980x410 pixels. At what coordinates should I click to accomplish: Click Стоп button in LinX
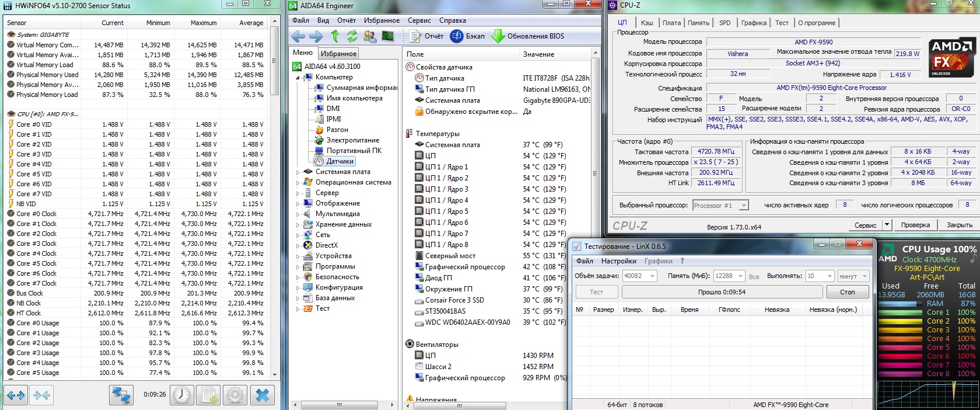[848, 292]
